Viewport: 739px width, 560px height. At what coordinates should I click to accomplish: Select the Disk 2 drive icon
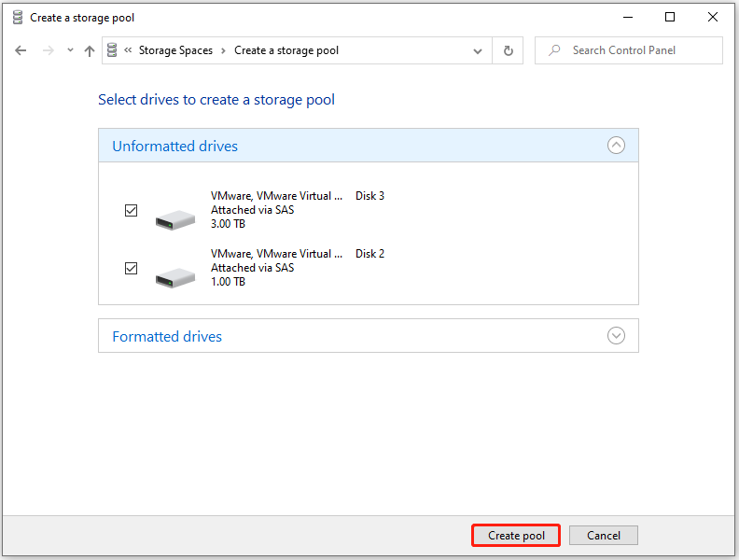tap(175, 278)
